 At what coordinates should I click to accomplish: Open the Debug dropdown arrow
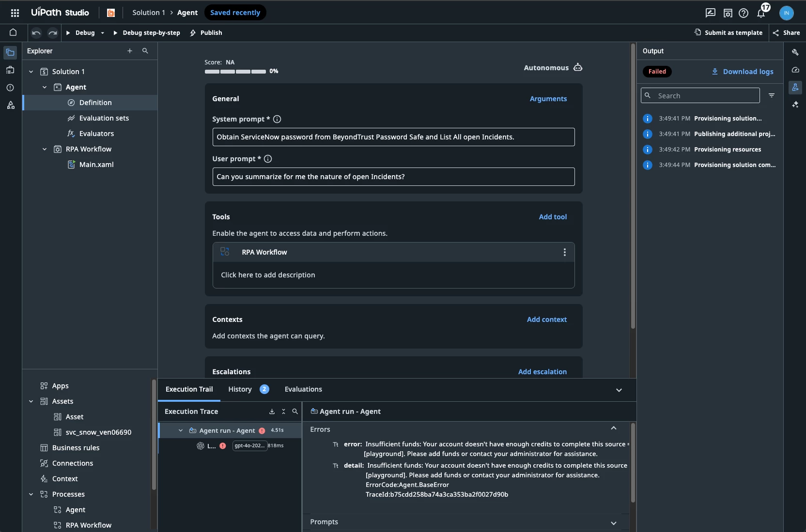point(102,33)
